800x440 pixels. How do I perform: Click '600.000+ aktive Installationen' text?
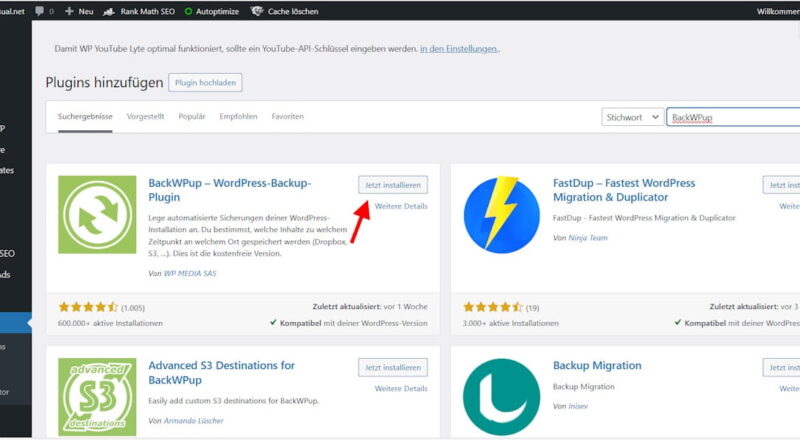110,323
